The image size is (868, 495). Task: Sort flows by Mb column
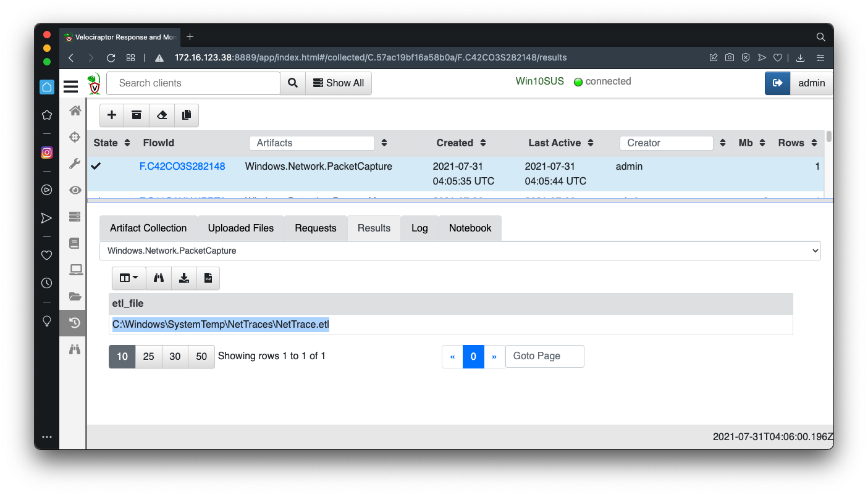click(762, 143)
